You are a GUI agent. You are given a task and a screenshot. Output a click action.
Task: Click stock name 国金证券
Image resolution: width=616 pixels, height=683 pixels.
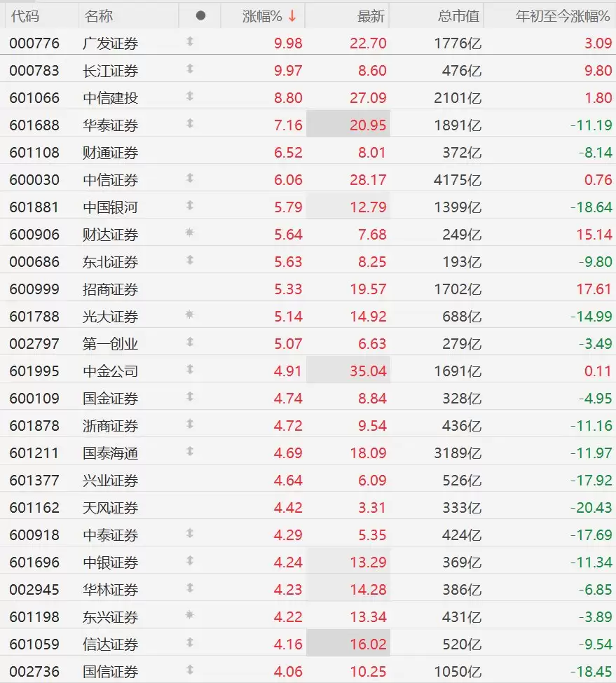(x=111, y=399)
